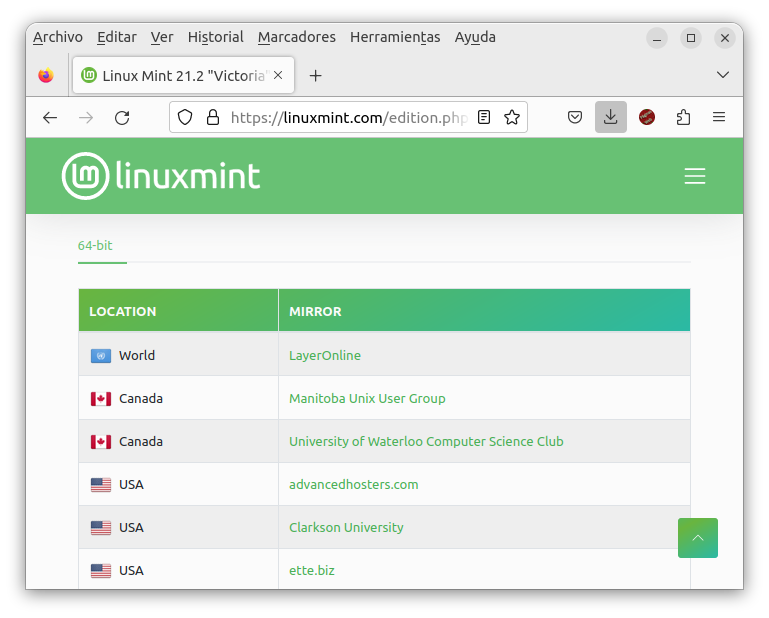Image resolution: width=769 pixels, height=618 pixels.
Task: Expand the list all tabs chevron
Action: pyautogui.click(x=722, y=75)
